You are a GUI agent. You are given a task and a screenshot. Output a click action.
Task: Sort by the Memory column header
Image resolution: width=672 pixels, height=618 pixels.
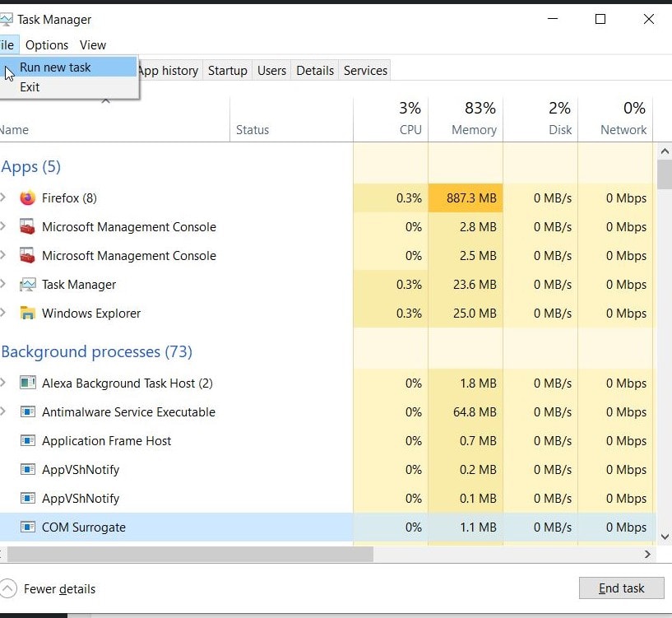[x=466, y=119]
